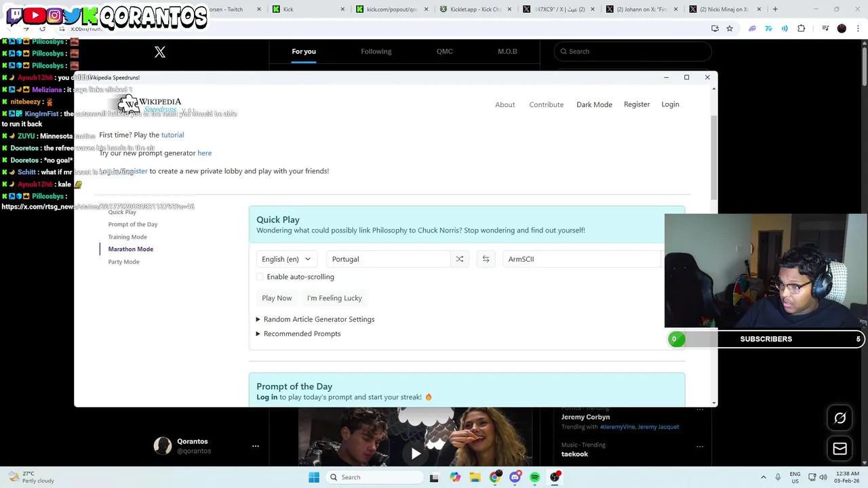This screenshot has width=868, height=488.
Task: Open X messages envelope icon
Action: 840,448
